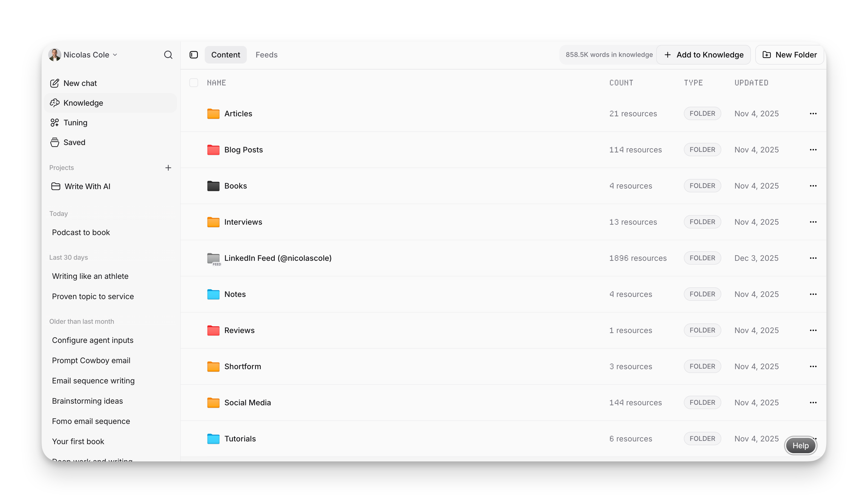Open more options for Books row
This screenshot has width=868, height=503.
813,186
